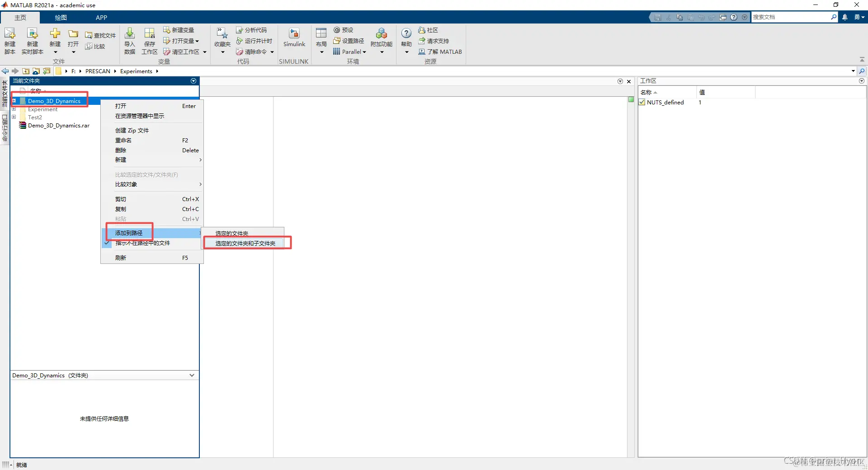Click PRESCAN in the address bar path

98,71
